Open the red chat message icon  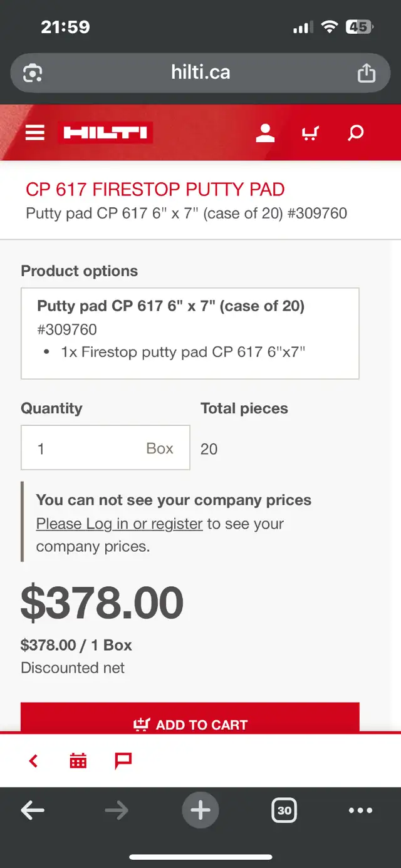click(x=123, y=761)
